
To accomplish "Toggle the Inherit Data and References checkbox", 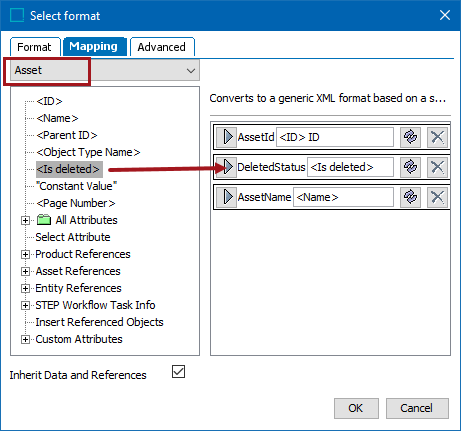I will pos(178,371).
